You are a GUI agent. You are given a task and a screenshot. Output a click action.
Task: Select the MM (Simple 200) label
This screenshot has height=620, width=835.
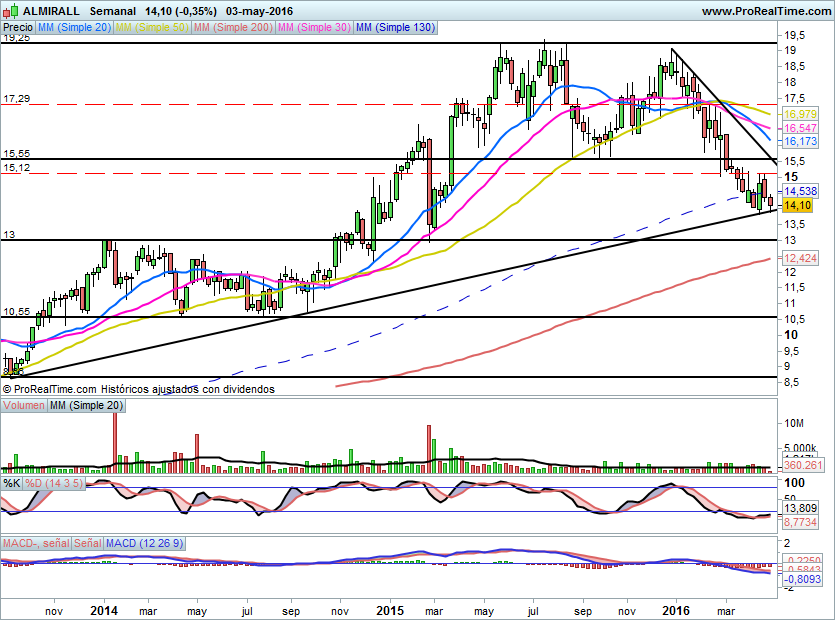[x=233, y=27]
